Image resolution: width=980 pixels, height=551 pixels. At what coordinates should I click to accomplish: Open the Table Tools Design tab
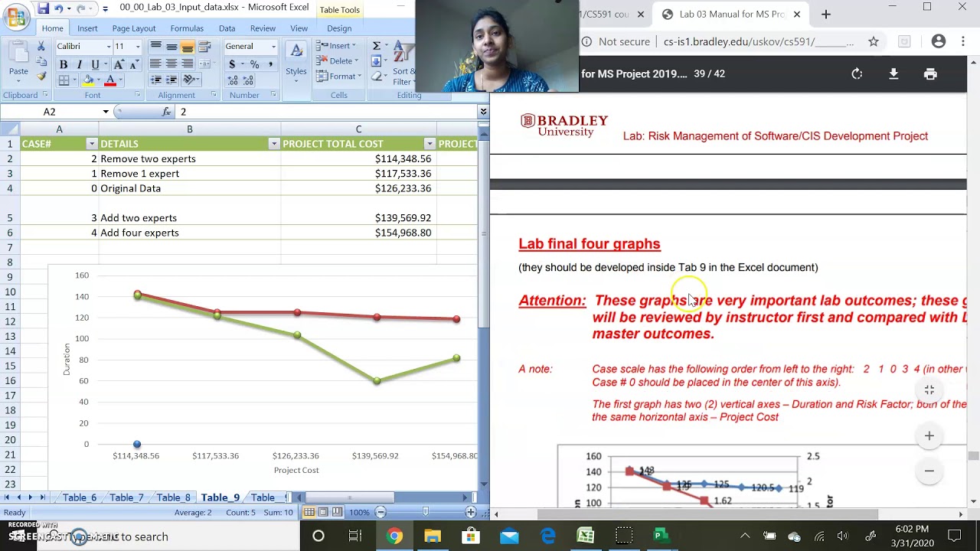pyautogui.click(x=339, y=28)
